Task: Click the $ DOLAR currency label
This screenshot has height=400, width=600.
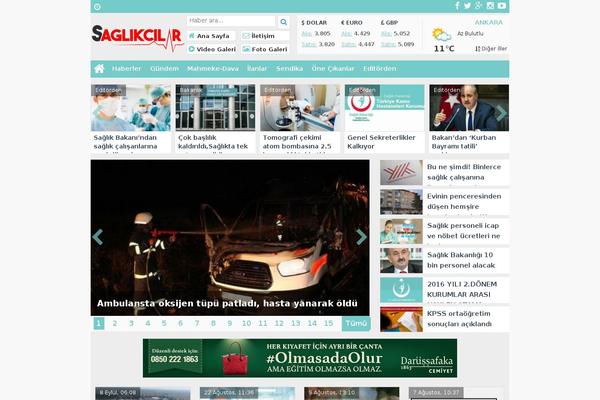Action: click(x=314, y=23)
